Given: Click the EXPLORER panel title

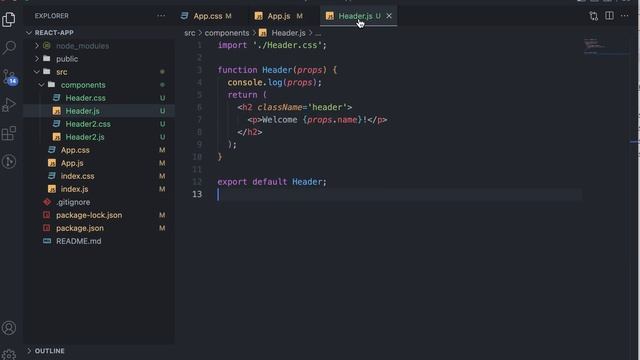Looking at the screenshot, I should [51, 16].
